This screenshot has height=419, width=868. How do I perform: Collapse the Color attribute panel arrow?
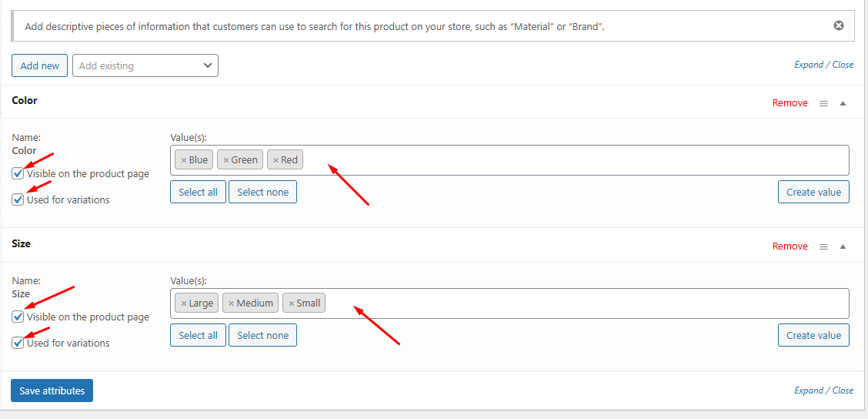coord(843,103)
